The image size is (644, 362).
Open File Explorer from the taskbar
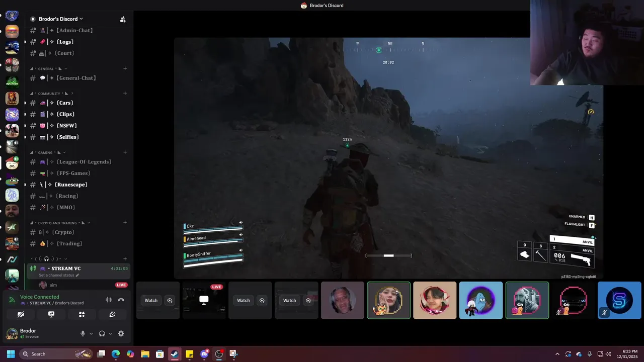point(145,354)
